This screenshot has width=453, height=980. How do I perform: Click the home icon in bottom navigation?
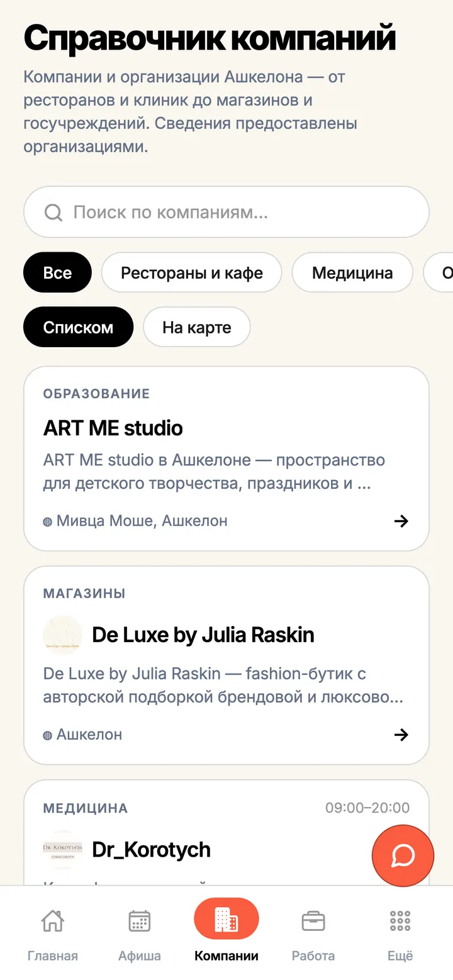52,921
